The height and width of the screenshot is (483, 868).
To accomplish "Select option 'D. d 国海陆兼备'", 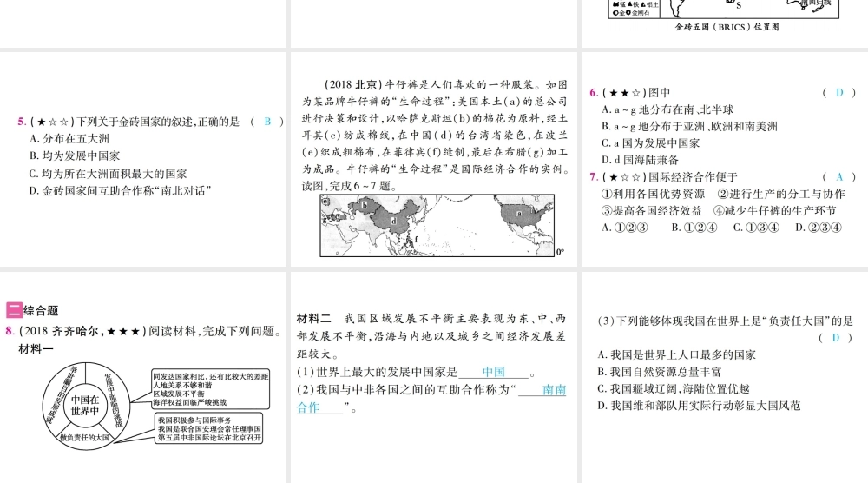I will [640, 161].
